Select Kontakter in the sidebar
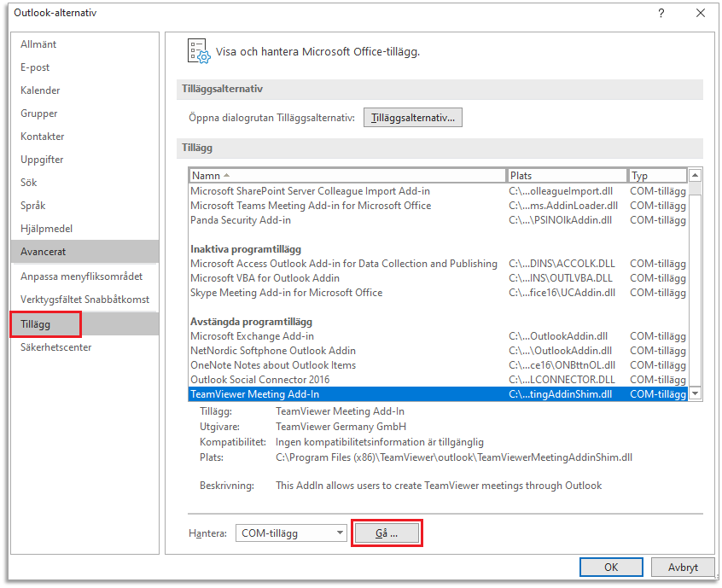 tap(84, 137)
